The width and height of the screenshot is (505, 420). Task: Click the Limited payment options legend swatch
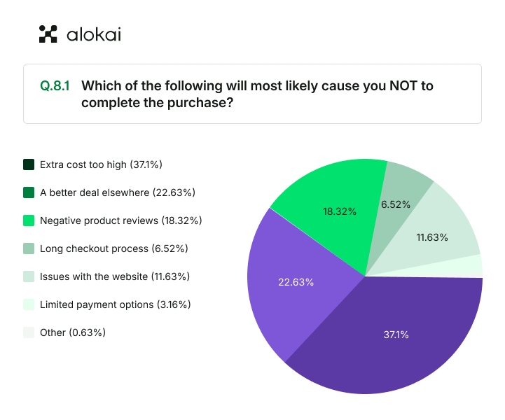(x=29, y=304)
